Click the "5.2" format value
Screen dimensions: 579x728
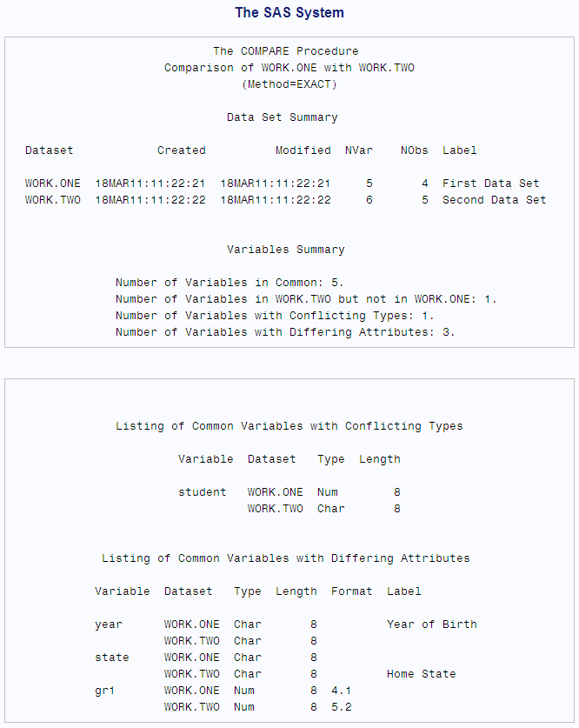(x=341, y=707)
